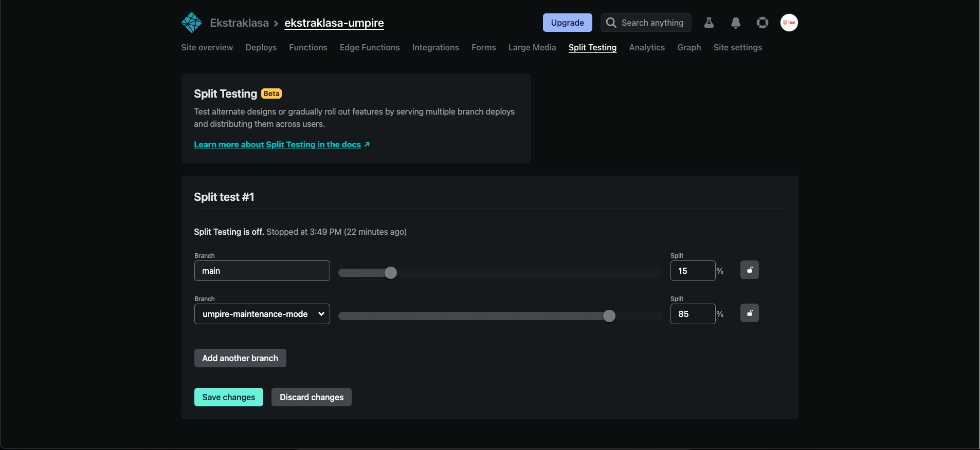The image size is (980, 450).
Task: Toggle the lock for main branch split
Action: click(750, 270)
